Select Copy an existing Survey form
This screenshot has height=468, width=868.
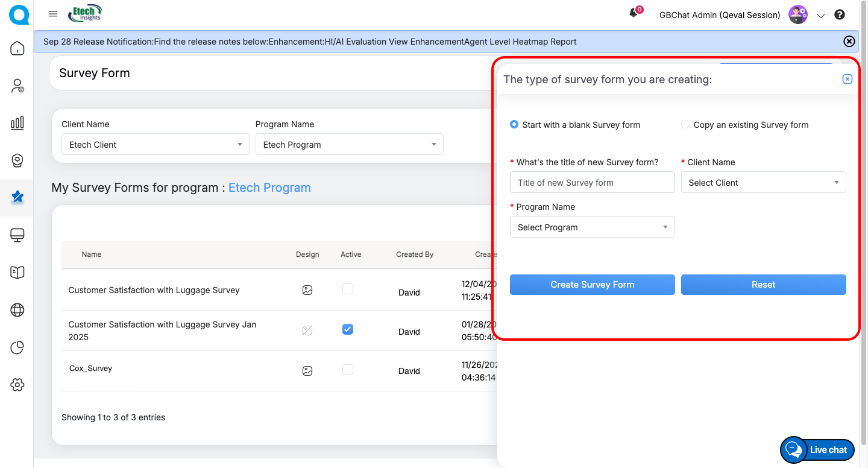[685, 125]
